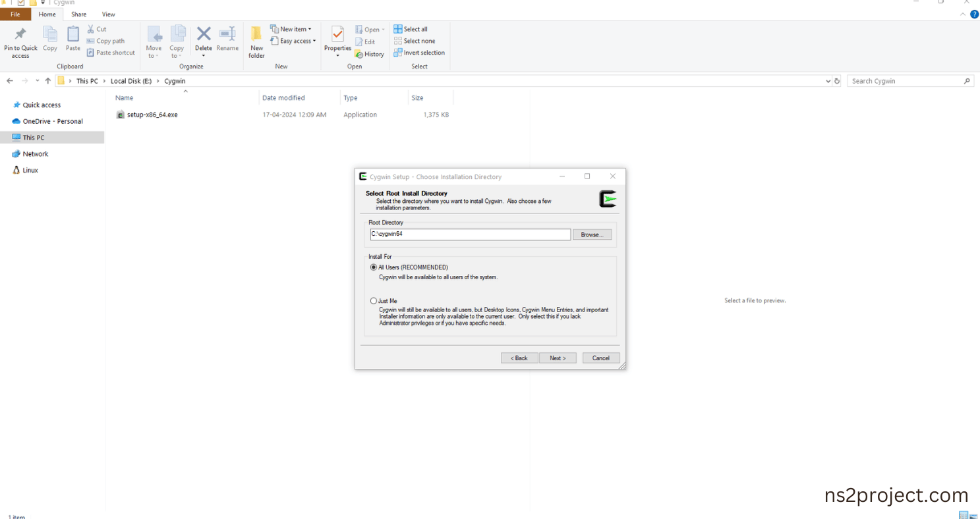Screen dimensions: 980x519
Task: Open the Properties dropdown arrow
Action: pyautogui.click(x=337, y=56)
